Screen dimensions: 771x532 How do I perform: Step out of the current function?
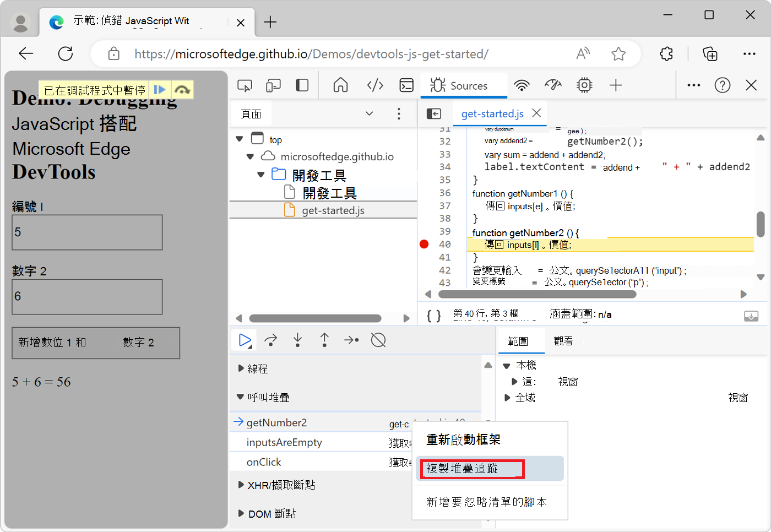324,340
